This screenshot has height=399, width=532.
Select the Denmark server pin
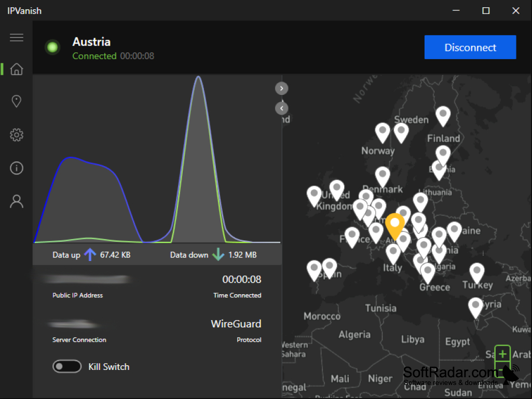point(383,176)
